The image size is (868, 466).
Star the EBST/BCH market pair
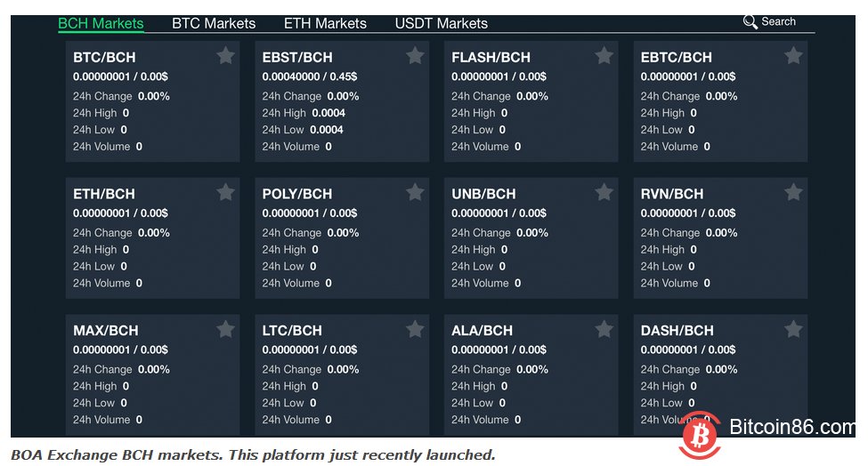pyautogui.click(x=415, y=56)
